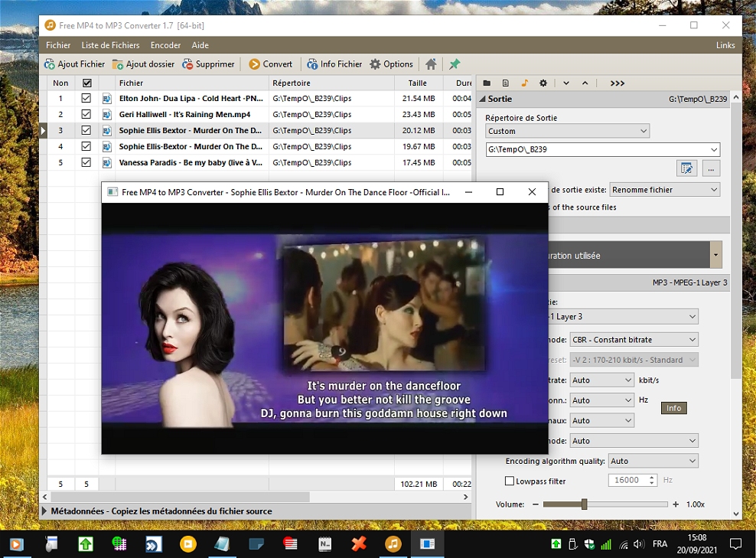Open the Options gear in the toolbar
This screenshot has width=756, height=558.
point(392,64)
